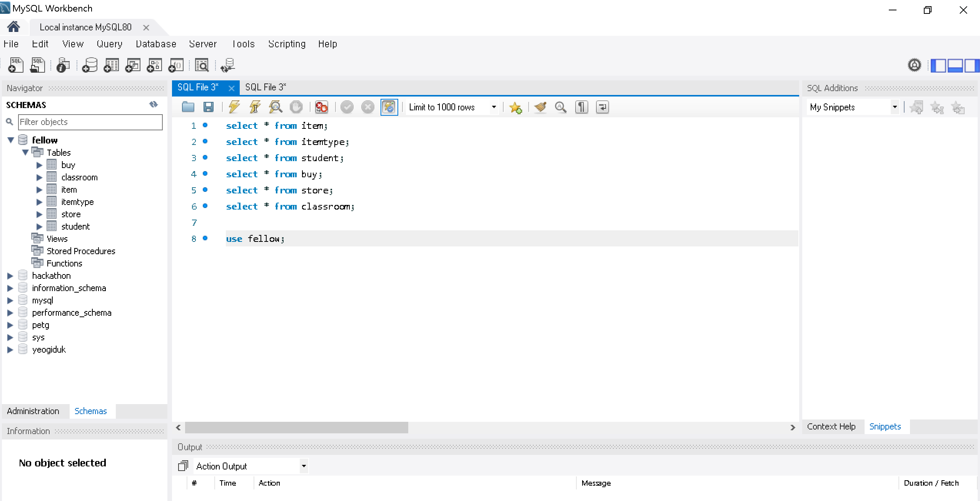Open the Limit to 1000 rows dropdown
The height and width of the screenshot is (501, 980).
[494, 107]
